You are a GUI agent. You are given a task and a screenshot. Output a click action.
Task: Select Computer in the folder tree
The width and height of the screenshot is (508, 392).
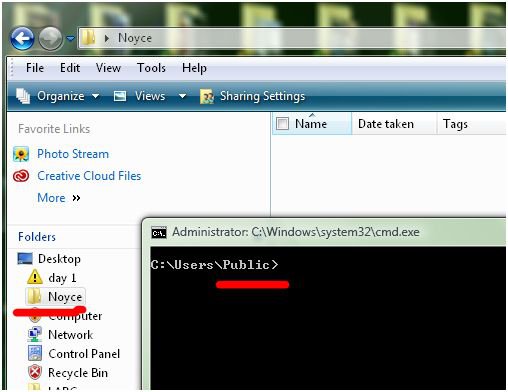75,316
